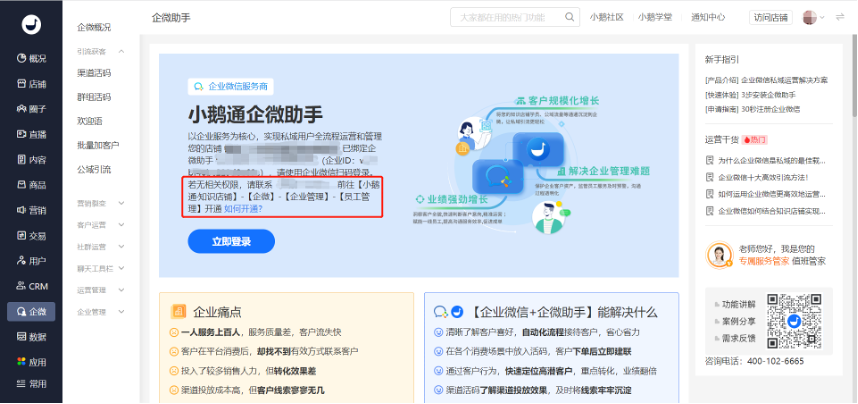This screenshot has height=404, width=858.
Task: Click the 企微助手 page title
Action: [x=171, y=18]
